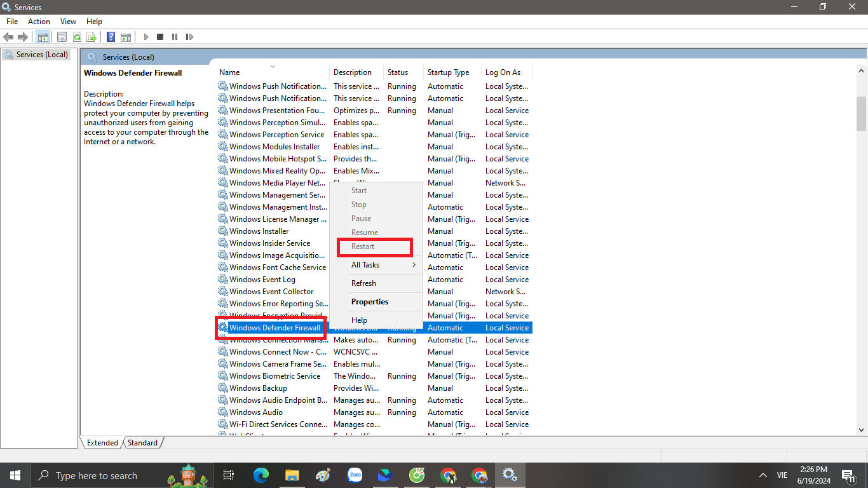The image size is (868, 488).
Task: Click the gear icon beside Windows Event Log
Action: [x=223, y=280]
